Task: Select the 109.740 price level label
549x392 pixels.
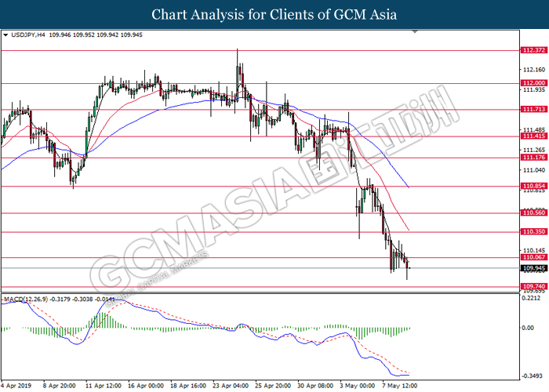Action: (534, 286)
